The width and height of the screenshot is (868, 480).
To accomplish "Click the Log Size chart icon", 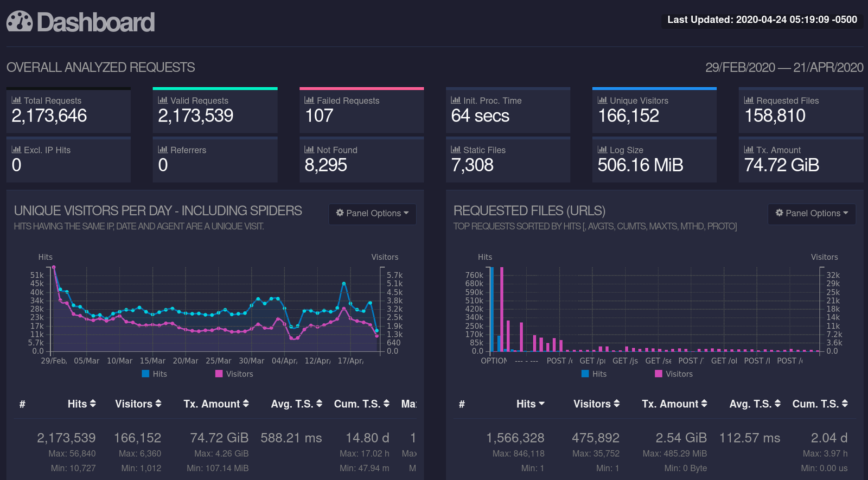I will coord(602,150).
